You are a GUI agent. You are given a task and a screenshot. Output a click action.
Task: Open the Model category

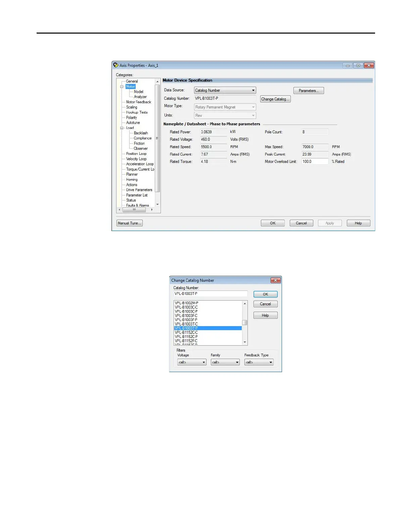pyautogui.click(x=138, y=92)
